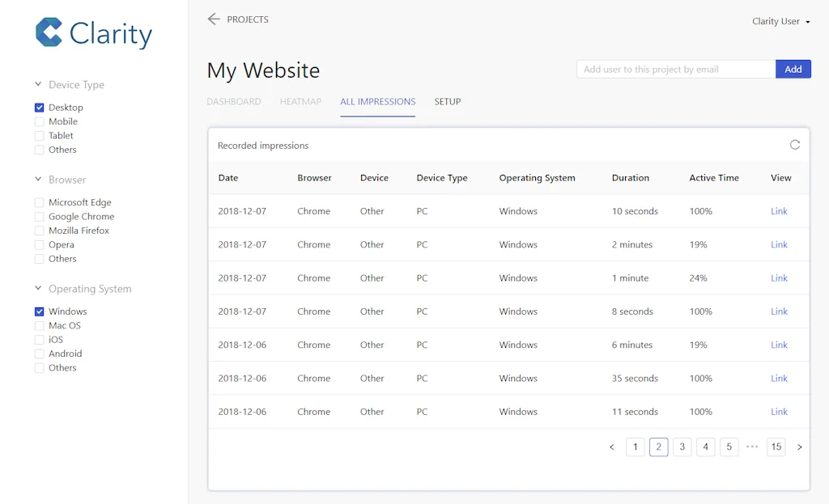
Task: Collapse the Browser filter section
Action: click(36, 179)
